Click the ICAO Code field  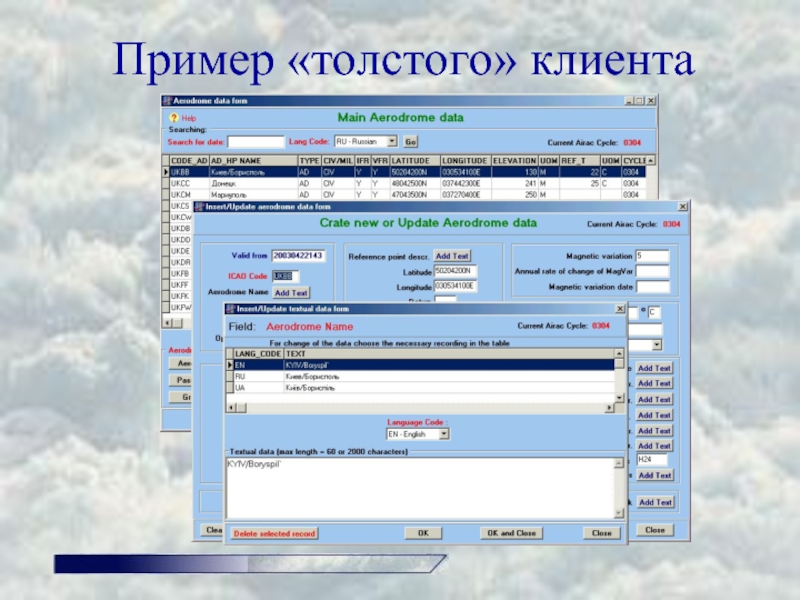285,276
